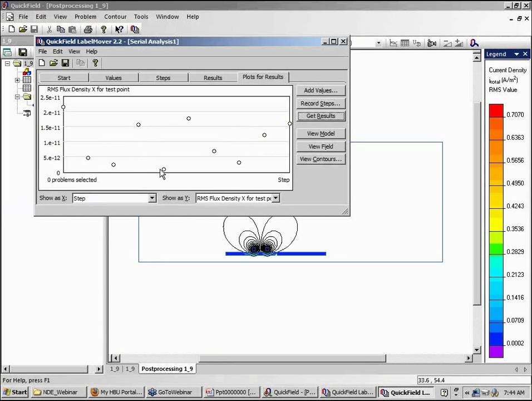Expand the data table node in project tree
This screenshot has width=532, height=401.
pyautogui.click(x=17, y=80)
